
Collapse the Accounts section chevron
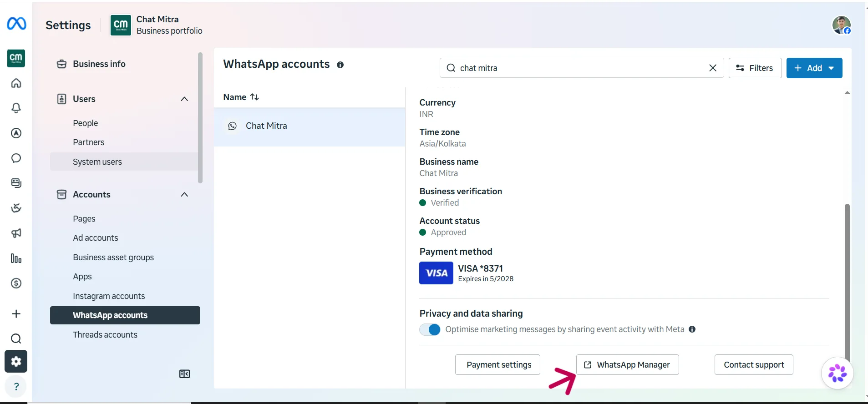(x=184, y=195)
